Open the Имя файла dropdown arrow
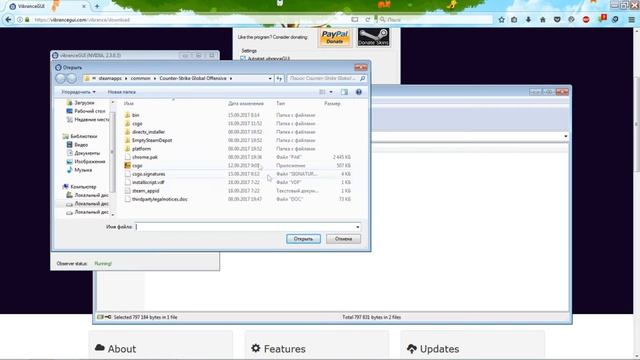The image size is (640, 360). click(358, 227)
